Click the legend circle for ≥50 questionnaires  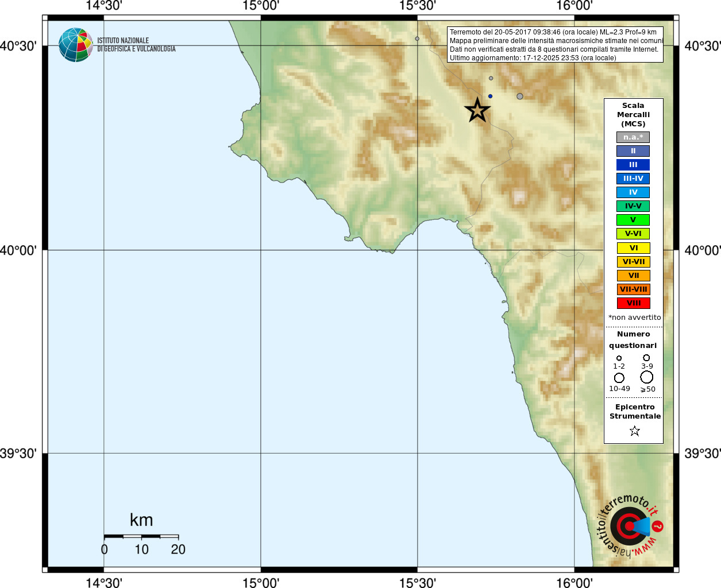tap(647, 377)
